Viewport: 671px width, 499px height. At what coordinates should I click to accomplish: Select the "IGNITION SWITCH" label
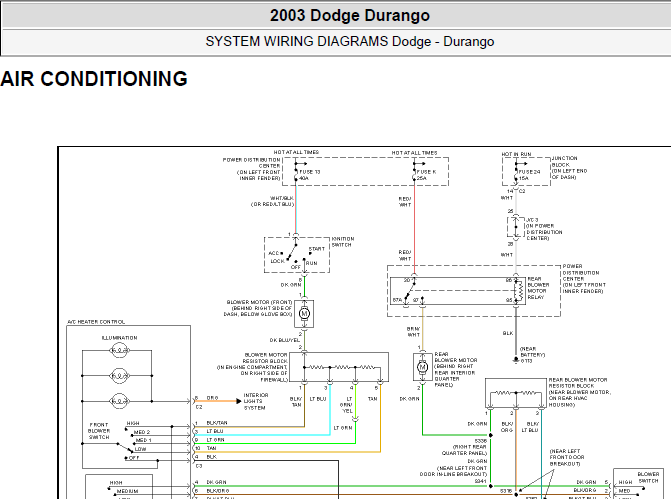click(x=343, y=242)
